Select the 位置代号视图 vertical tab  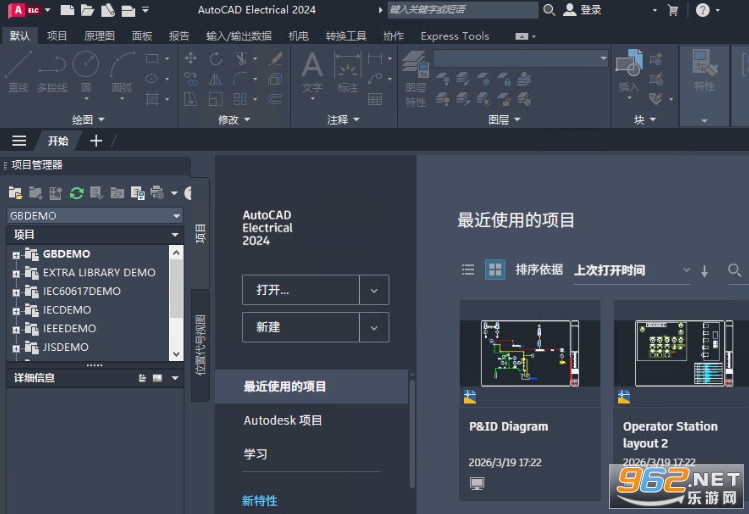[200, 345]
